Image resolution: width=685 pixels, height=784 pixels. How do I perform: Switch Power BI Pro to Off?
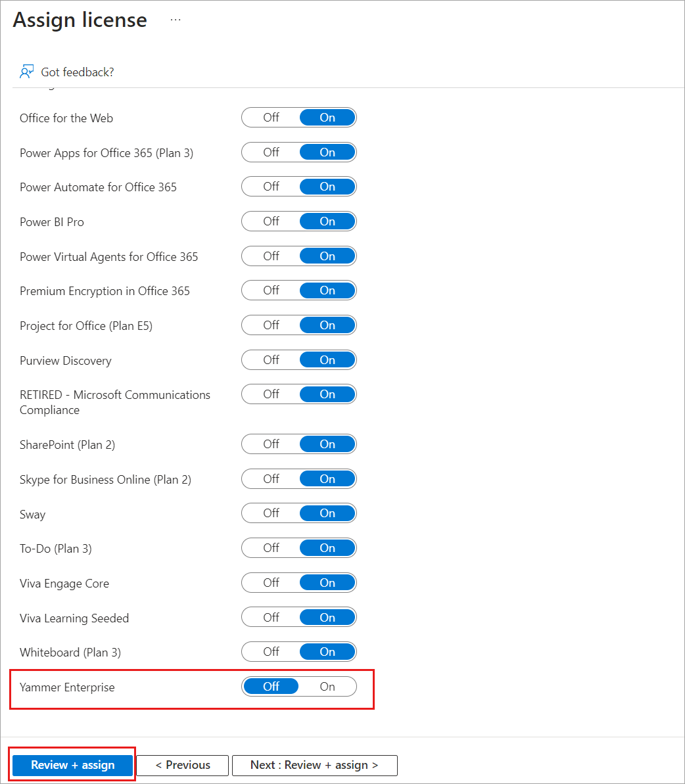[x=271, y=221]
